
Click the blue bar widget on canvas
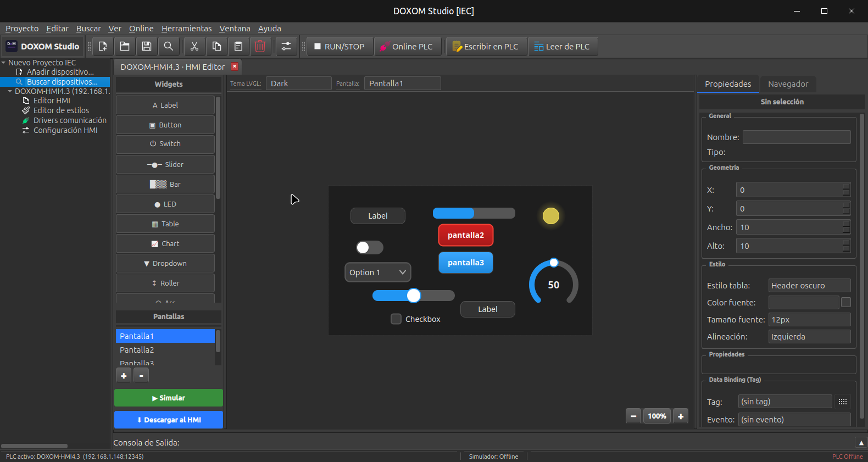[x=474, y=213]
